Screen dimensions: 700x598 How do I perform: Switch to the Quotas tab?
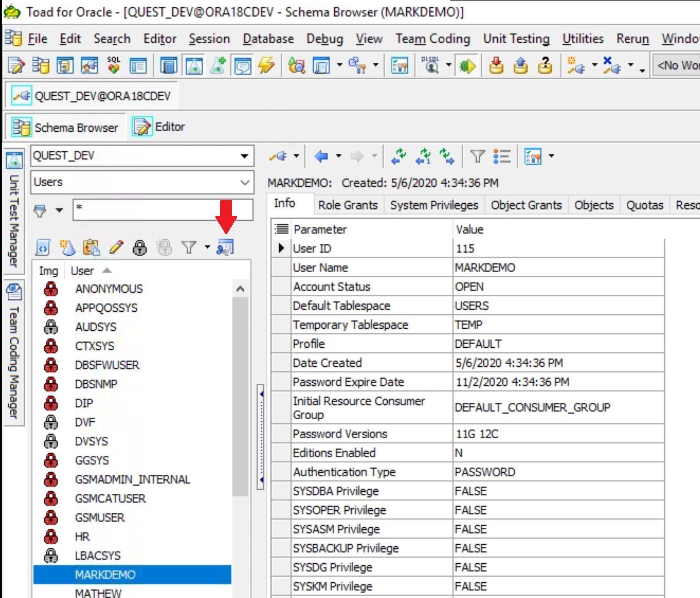645,205
